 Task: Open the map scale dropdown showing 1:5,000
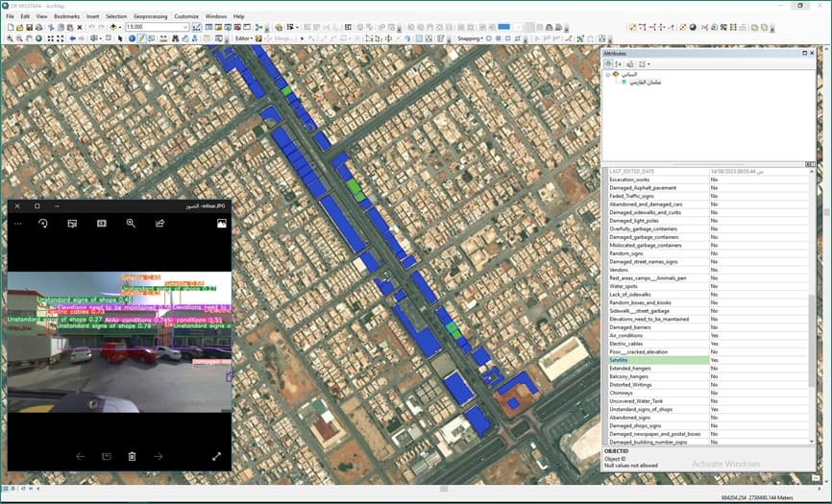(185, 27)
